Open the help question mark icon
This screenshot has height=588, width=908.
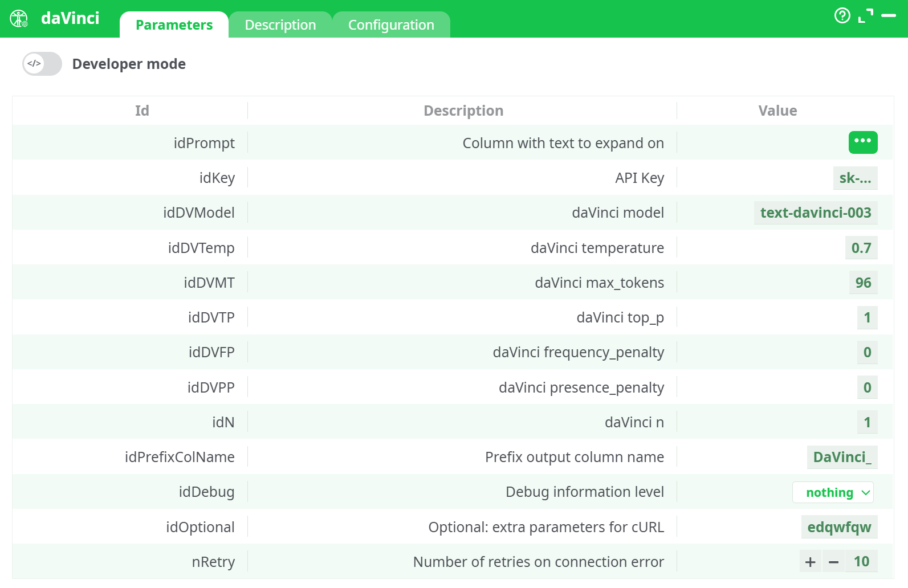point(842,15)
